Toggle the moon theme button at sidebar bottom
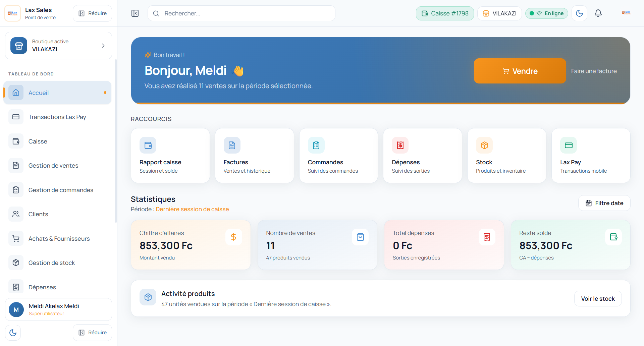644x346 pixels. click(13, 333)
